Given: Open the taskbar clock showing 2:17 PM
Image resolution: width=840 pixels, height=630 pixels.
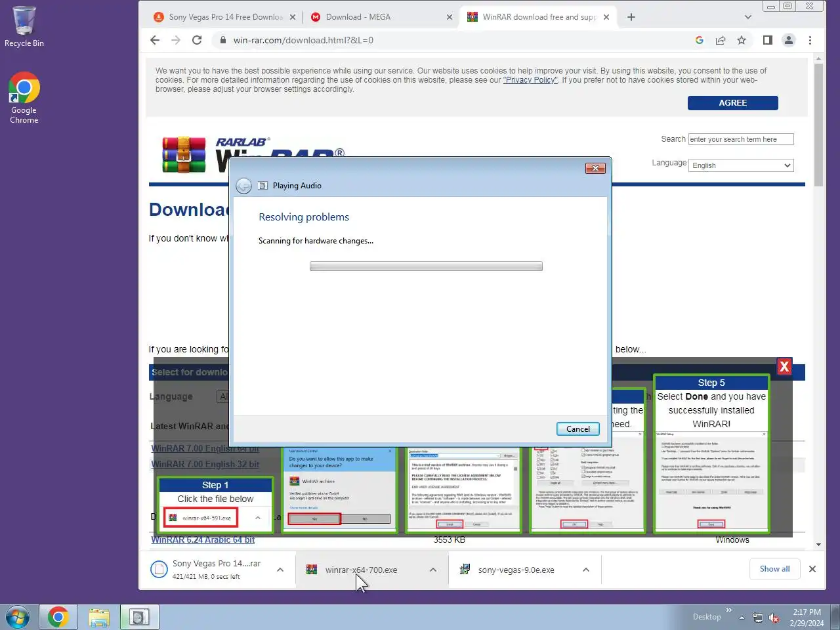Looking at the screenshot, I should [x=807, y=618].
